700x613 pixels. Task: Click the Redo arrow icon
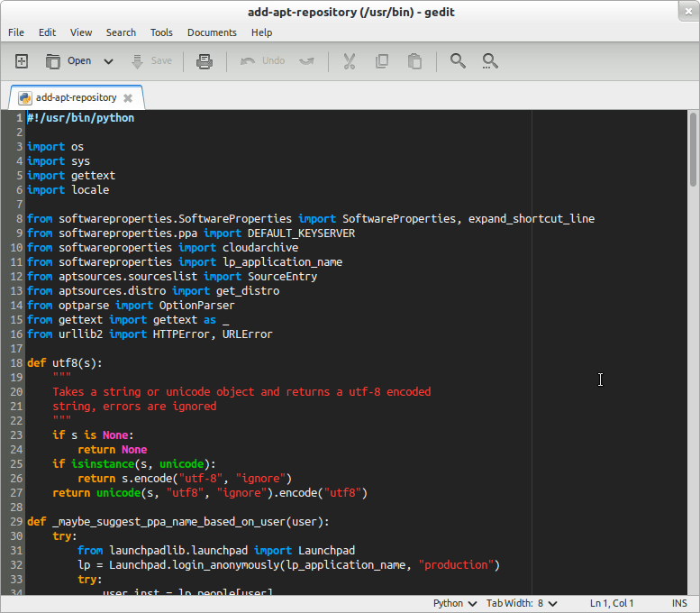(x=306, y=61)
